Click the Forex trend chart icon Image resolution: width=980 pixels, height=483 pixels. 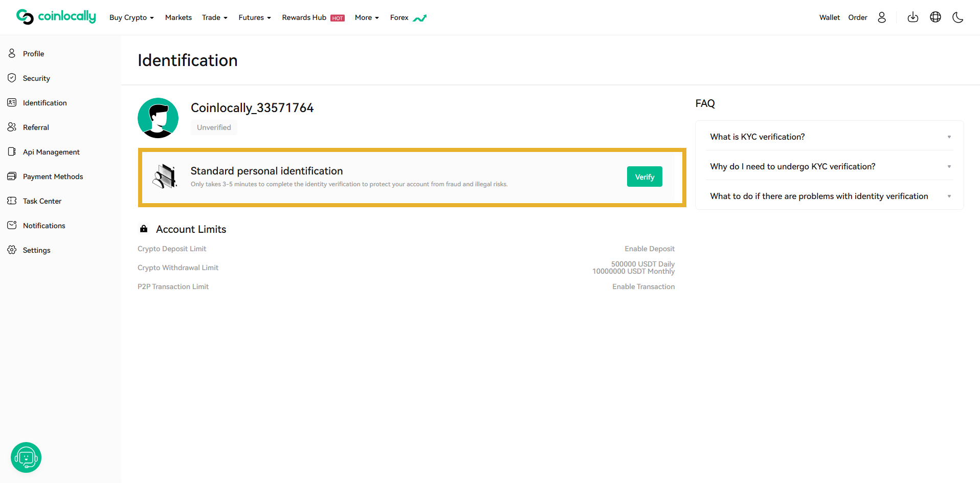point(420,18)
